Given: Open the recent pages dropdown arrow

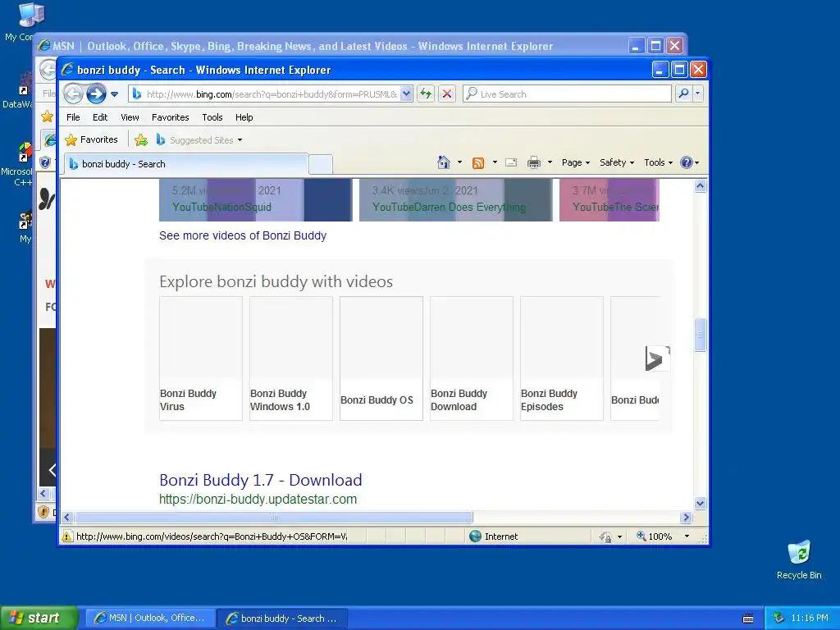Looking at the screenshot, I should point(114,94).
